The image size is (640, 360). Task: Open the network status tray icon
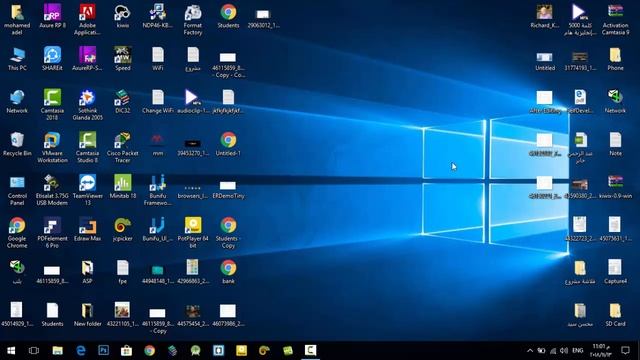553,351
